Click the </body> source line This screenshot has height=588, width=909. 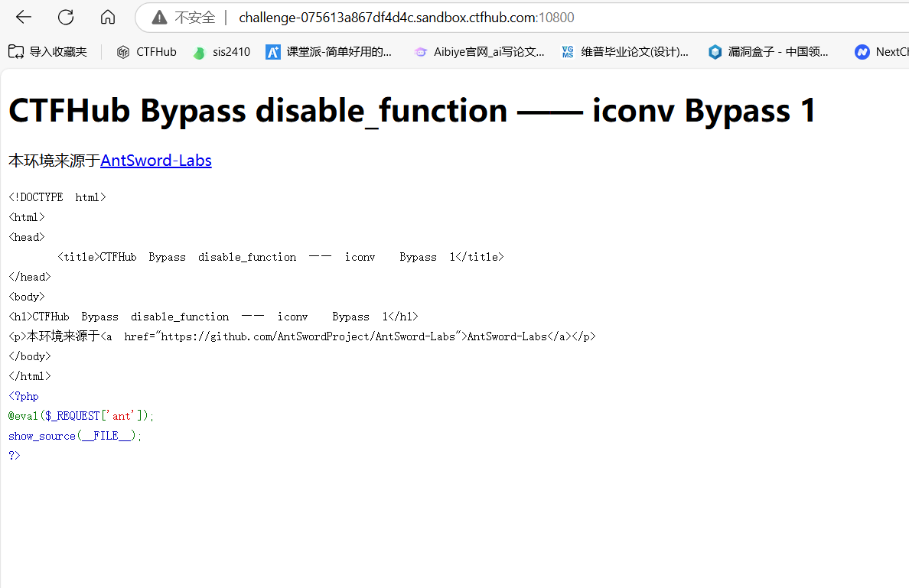pos(30,356)
